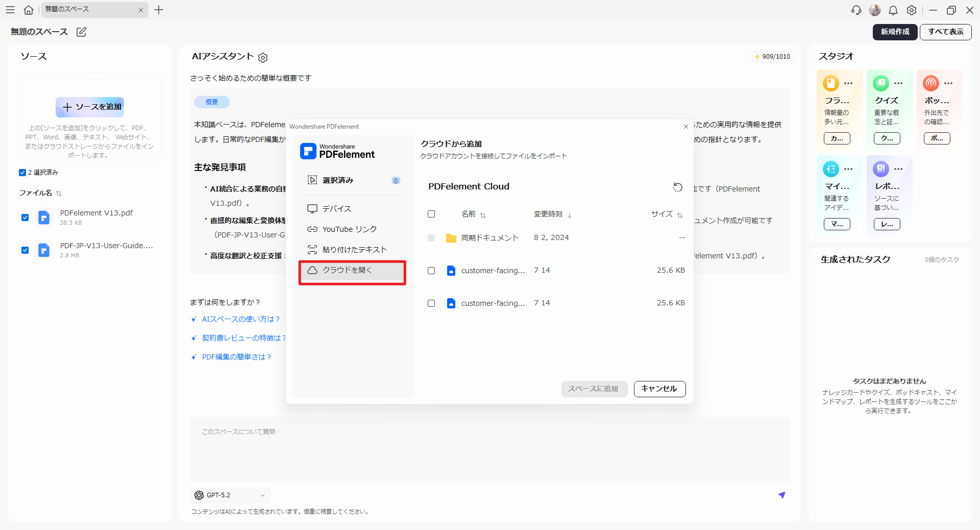Image resolution: width=980 pixels, height=530 pixels.
Task: Sort source files by file name arrows
Action: pos(59,193)
